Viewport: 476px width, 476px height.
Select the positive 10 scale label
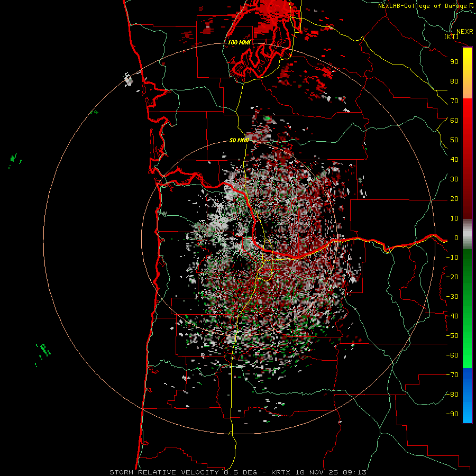[454, 218]
